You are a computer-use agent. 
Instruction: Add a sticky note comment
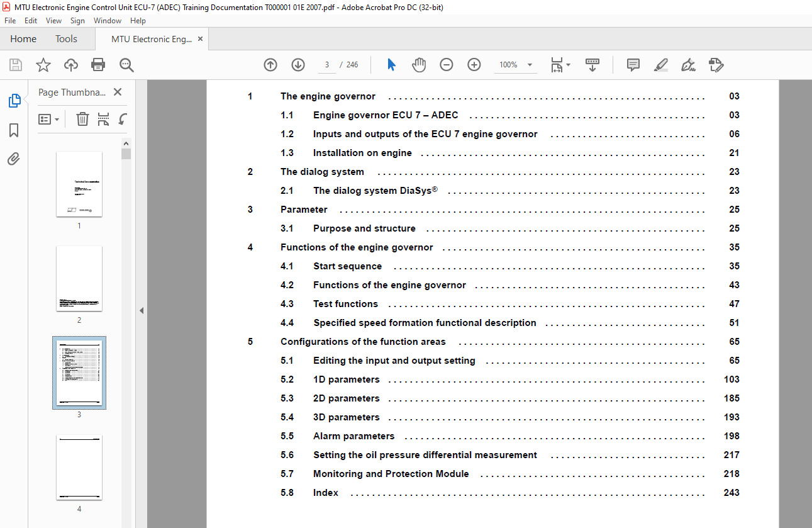tap(633, 65)
